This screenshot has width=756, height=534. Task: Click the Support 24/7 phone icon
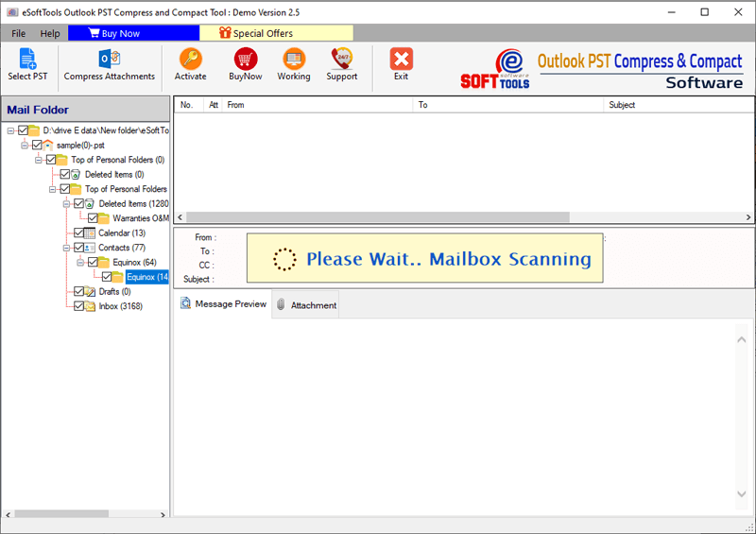click(342, 59)
